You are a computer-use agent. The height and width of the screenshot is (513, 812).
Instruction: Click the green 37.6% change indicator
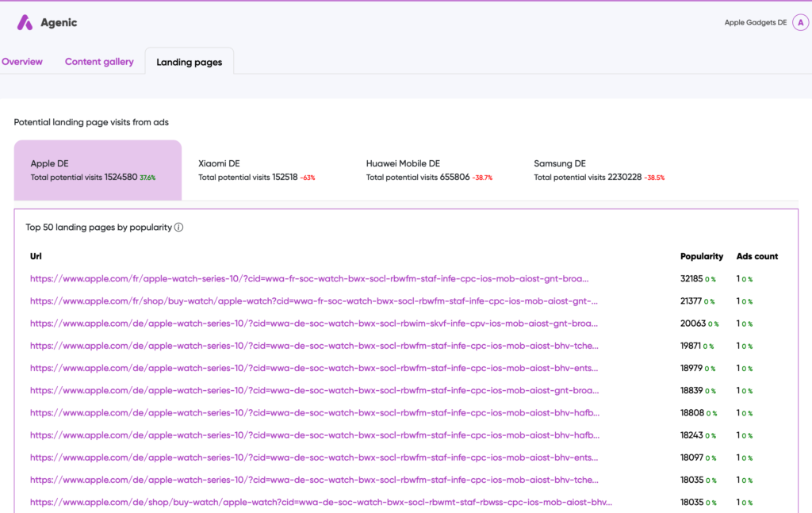(147, 178)
